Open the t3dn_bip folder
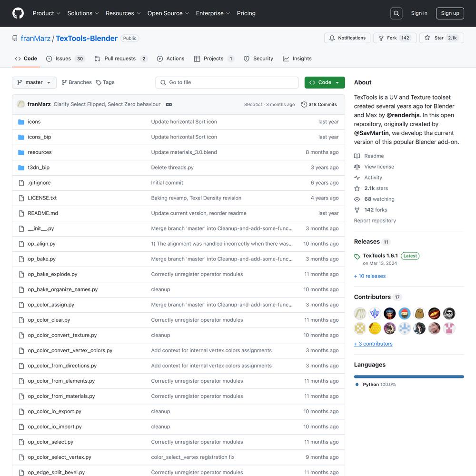The width and height of the screenshot is (476, 476). [39, 167]
